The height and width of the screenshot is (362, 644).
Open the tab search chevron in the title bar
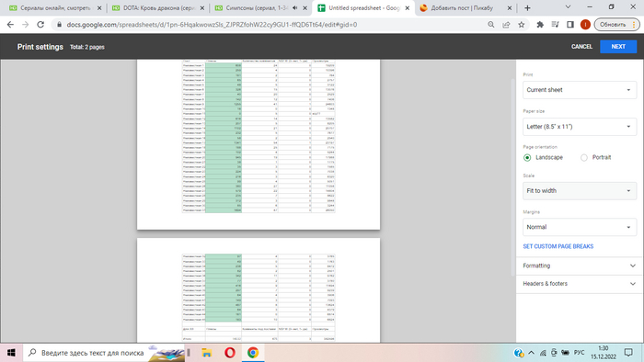tap(568, 7)
